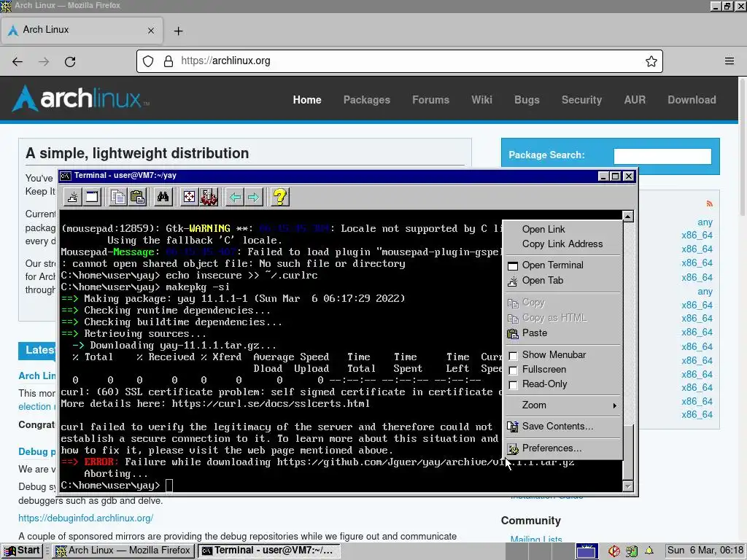Bookmark this page with the star icon
This screenshot has height=560, width=747.
651,61
